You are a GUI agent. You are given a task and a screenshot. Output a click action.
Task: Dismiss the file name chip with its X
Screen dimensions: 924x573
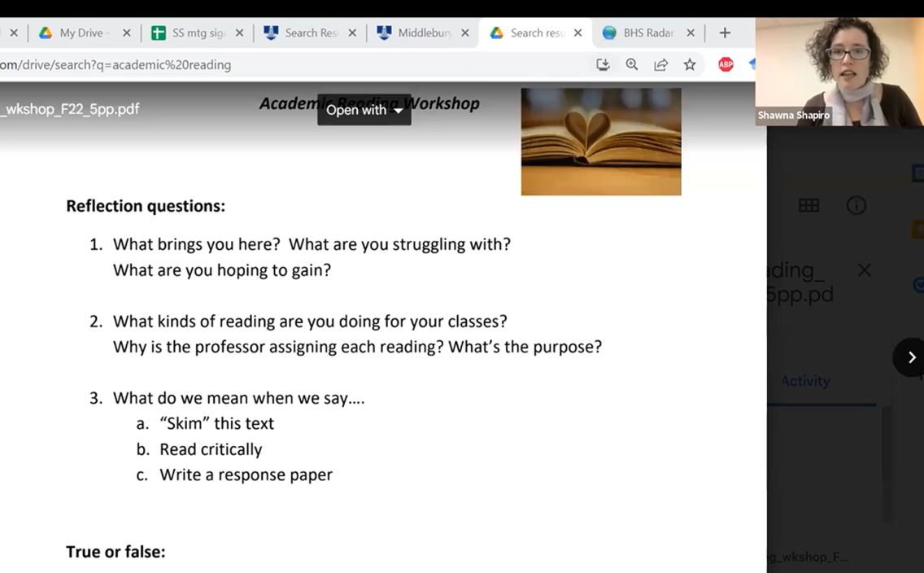click(x=864, y=269)
